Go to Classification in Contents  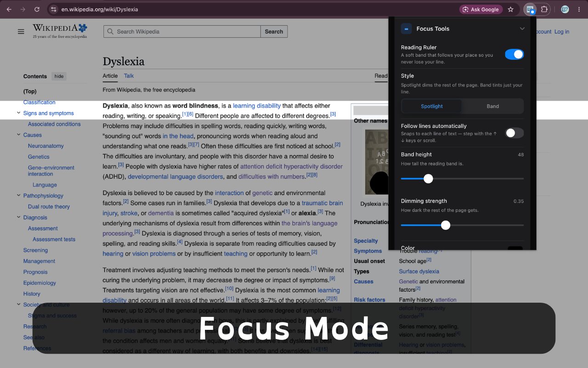click(x=40, y=102)
